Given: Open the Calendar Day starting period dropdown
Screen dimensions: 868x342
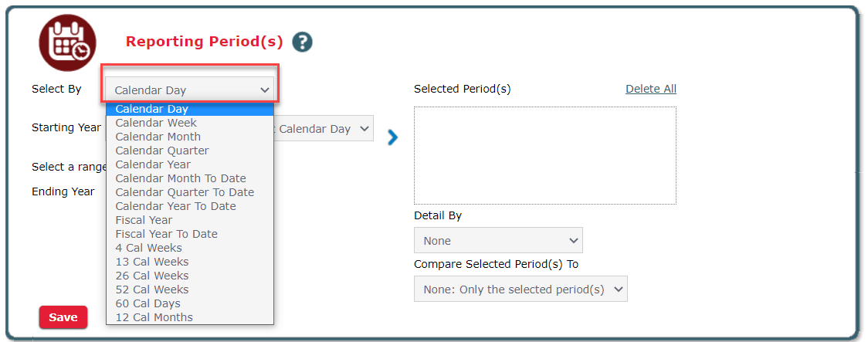Looking at the screenshot, I should (324, 129).
